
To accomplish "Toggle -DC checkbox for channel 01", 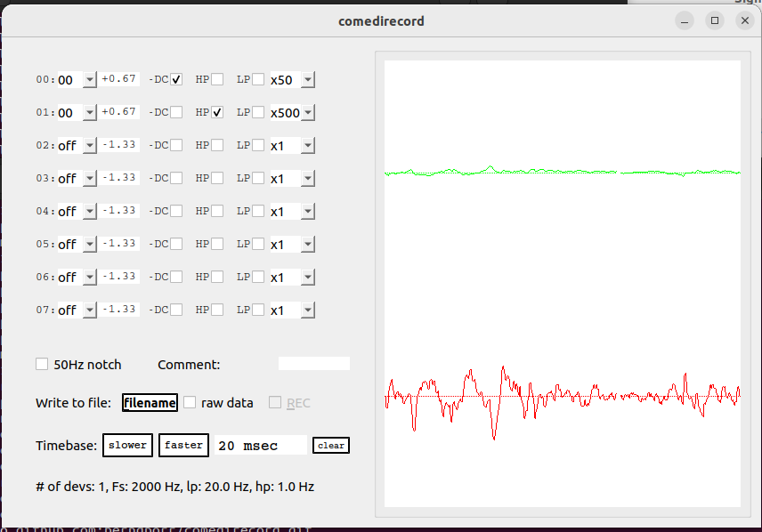I will coord(176,113).
